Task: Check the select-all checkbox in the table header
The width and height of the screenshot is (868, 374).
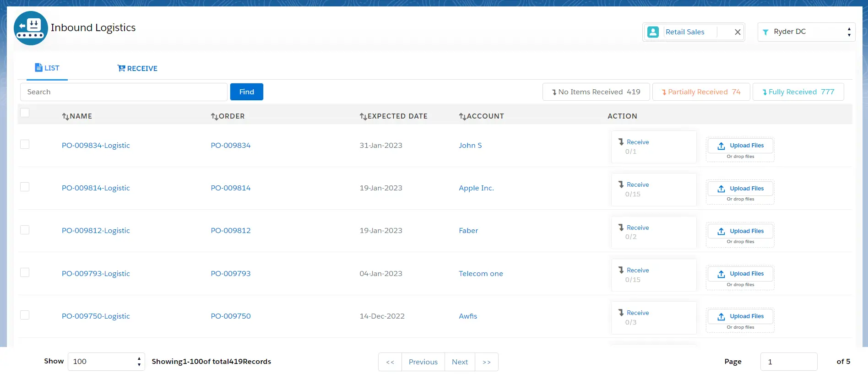Action: pos(25,113)
